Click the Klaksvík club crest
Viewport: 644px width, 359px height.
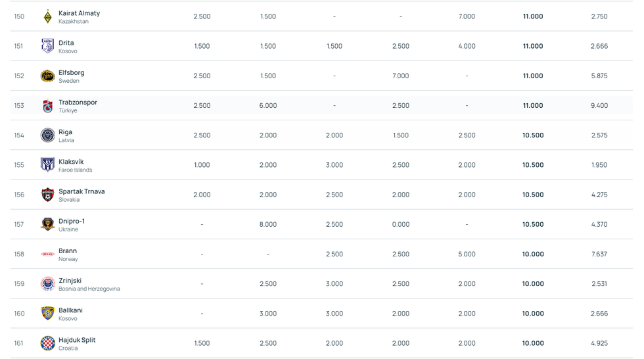[x=47, y=165]
